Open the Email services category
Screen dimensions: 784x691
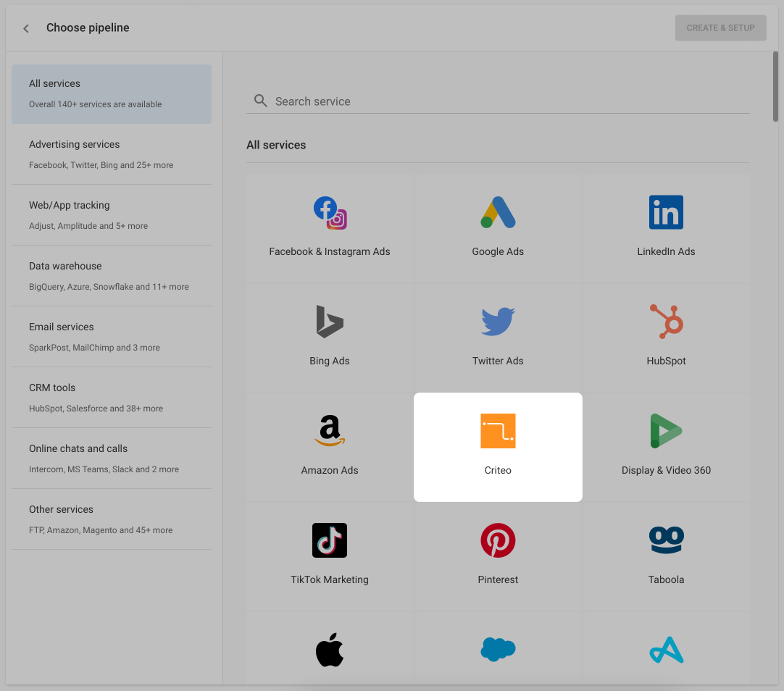(x=112, y=338)
